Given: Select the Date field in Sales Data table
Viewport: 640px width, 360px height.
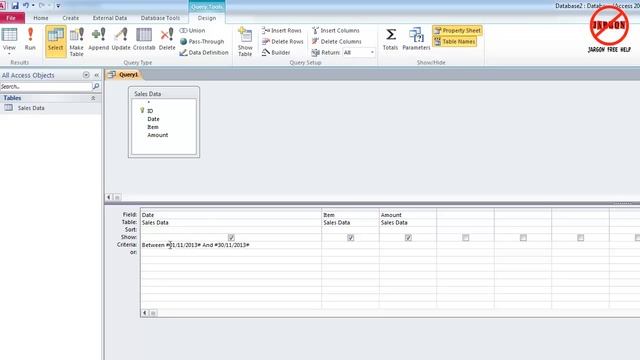Looking at the screenshot, I should pyautogui.click(x=153, y=119).
